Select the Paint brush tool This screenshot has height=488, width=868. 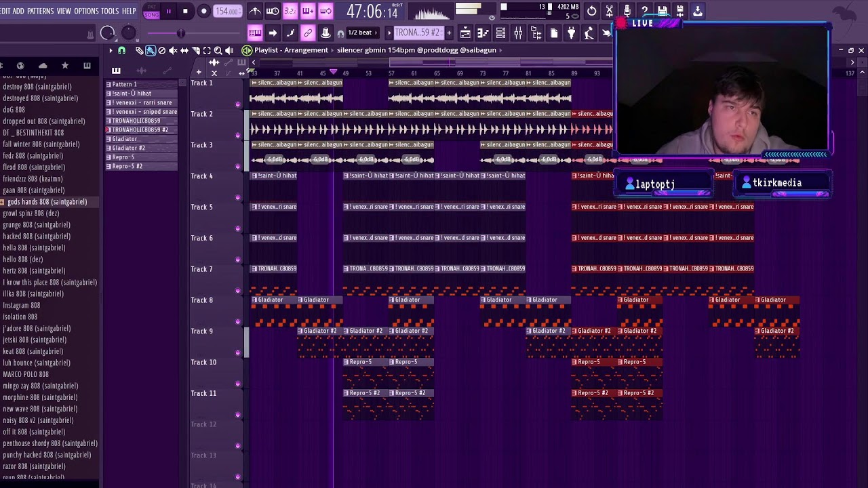tap(151, 50)
